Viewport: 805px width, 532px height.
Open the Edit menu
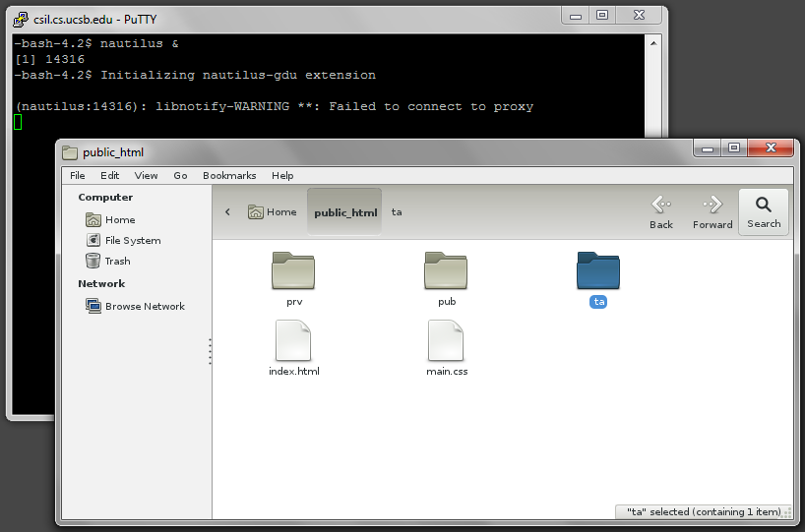[x=110, y=175]
